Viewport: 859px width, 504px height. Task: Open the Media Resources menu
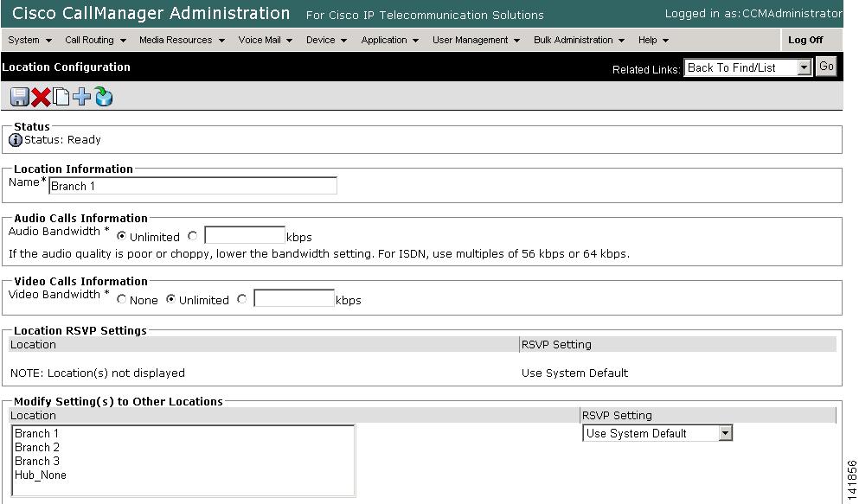pyautogui.click(x=182, y=40)
